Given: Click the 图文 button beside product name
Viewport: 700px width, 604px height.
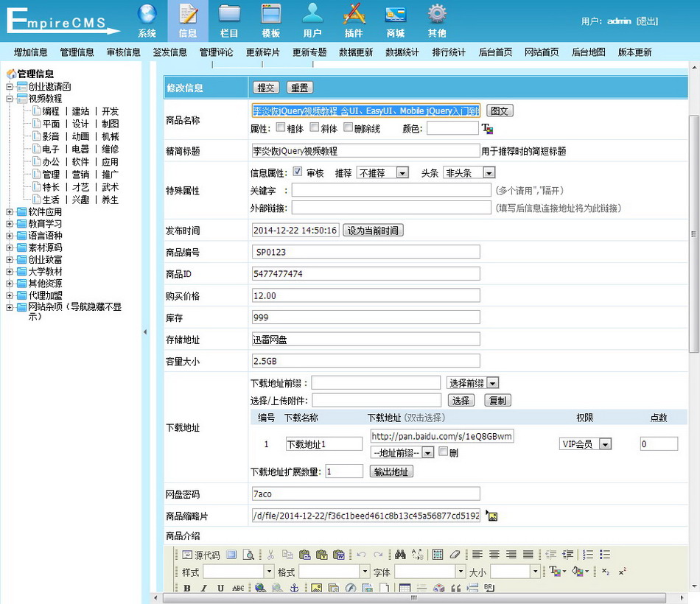Looking at the screenshot, I should click(x=500, y=110).
